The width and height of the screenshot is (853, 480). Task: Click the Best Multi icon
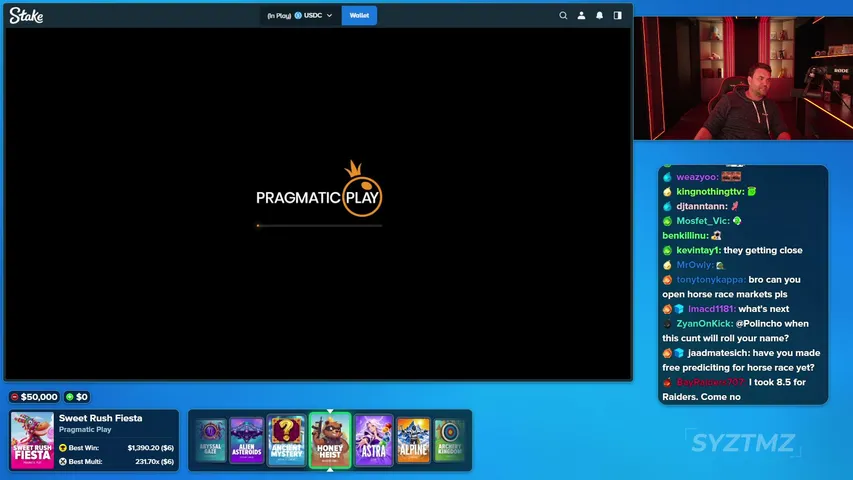pyautogui.click(x=63, y=461)
